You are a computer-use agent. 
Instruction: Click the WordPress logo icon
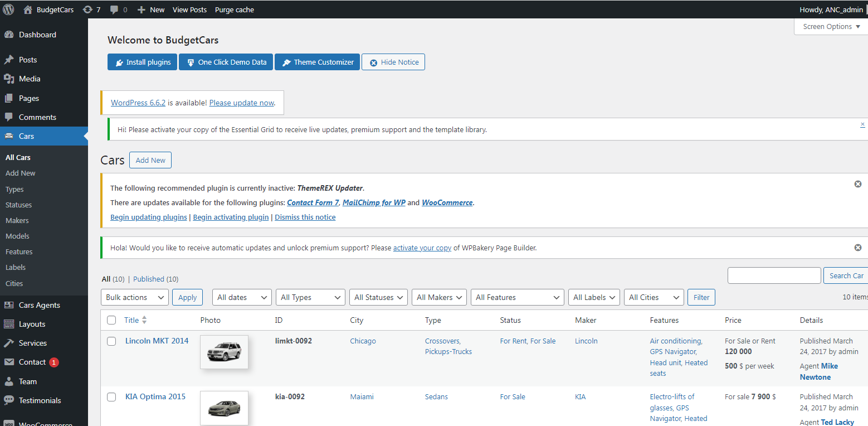[9, 9]
